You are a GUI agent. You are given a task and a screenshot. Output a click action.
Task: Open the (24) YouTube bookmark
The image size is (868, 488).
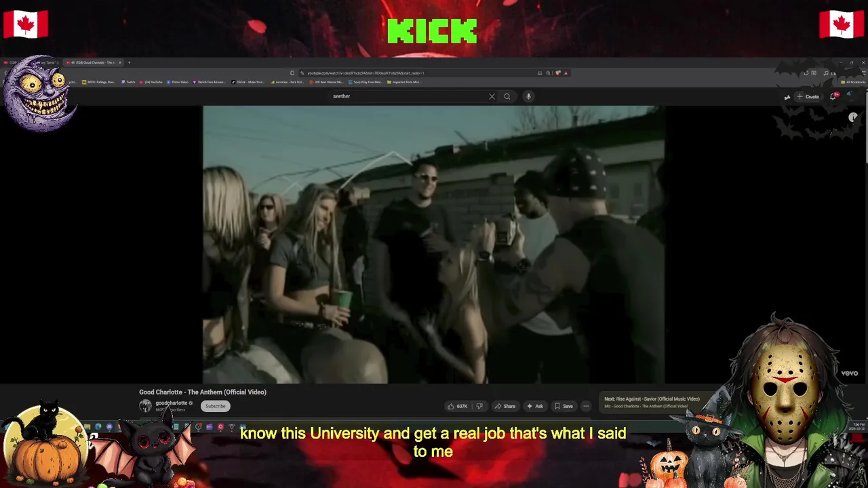[151, 82]
